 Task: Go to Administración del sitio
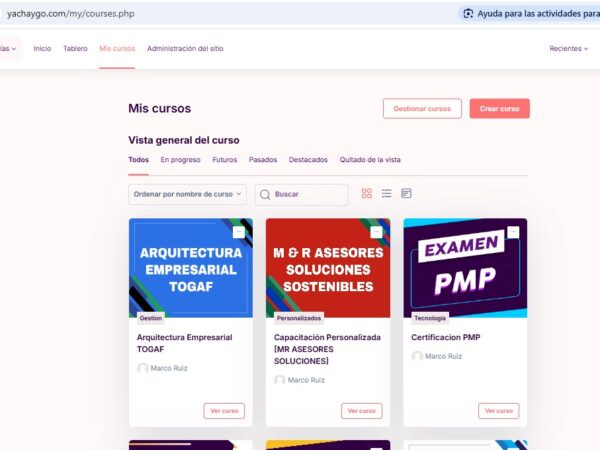[x=185, y=49]
